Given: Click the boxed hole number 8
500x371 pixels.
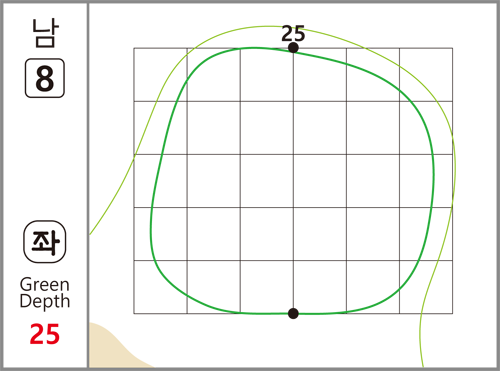Looking at the screenshot, I should (x=45, y=78).
